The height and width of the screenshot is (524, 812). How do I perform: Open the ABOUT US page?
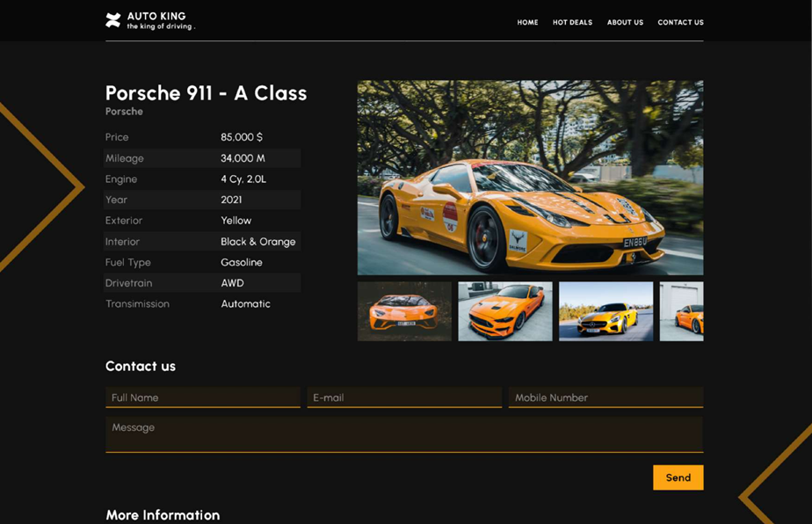(x=625, y=22)
